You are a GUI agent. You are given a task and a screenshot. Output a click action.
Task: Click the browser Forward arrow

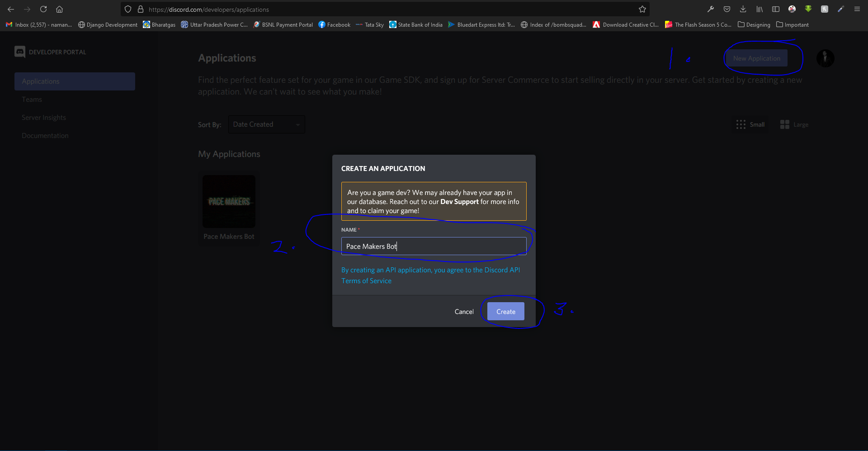click(27, 9)
